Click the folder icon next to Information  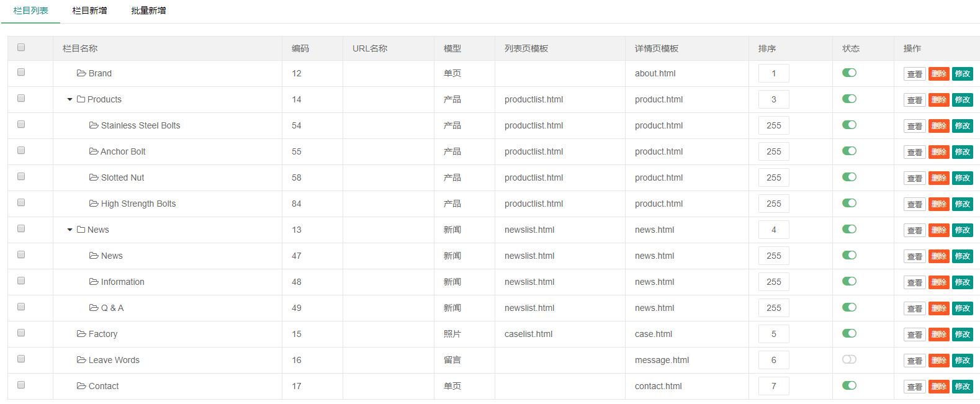pyautogui.click(x=94, y=282)
